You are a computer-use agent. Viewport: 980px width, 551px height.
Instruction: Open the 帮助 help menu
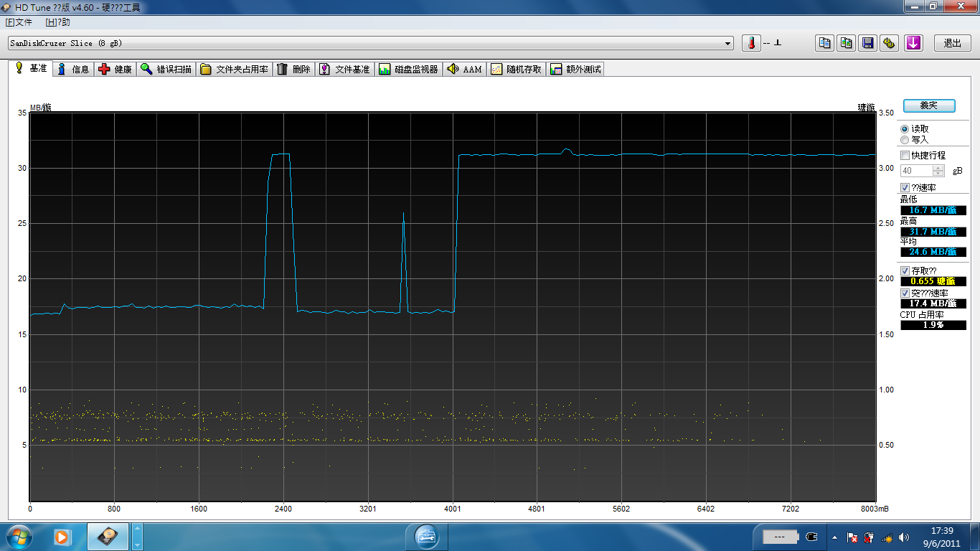click(x=57, y=22)
